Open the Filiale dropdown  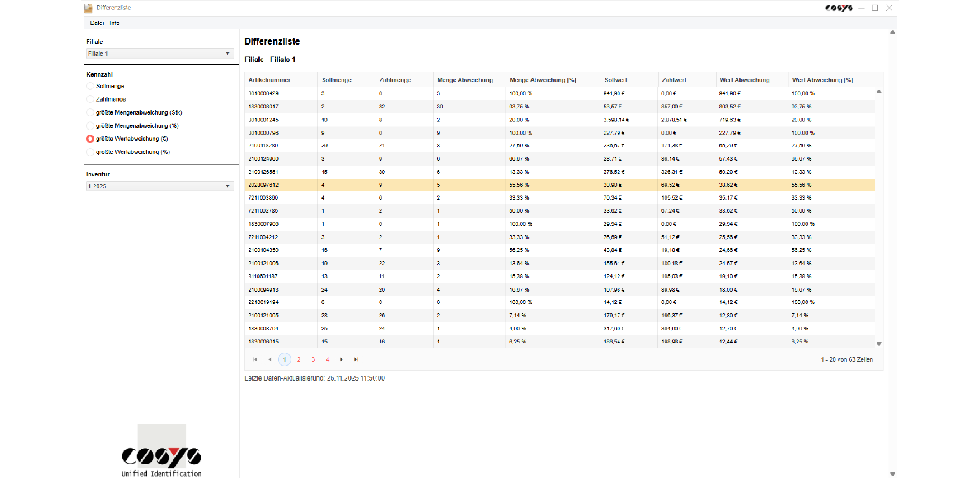[x=160, y=54]
